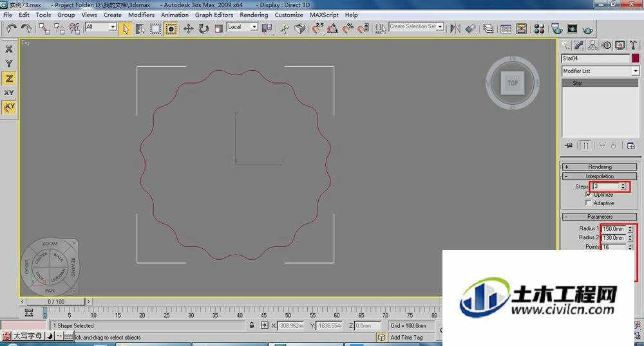Click the Radius 1 value field
Screen dimensions: 644x346
[613, 229]
